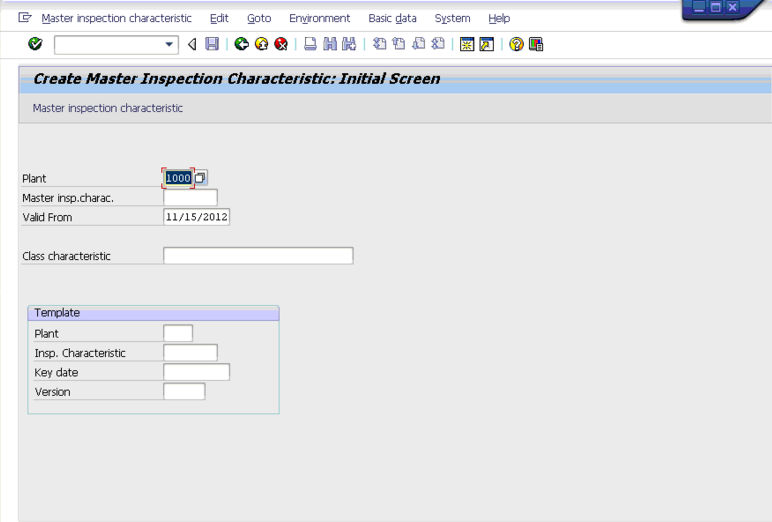Open the System menu
Viewport: 772px width, 522px height.
[452, 18]
